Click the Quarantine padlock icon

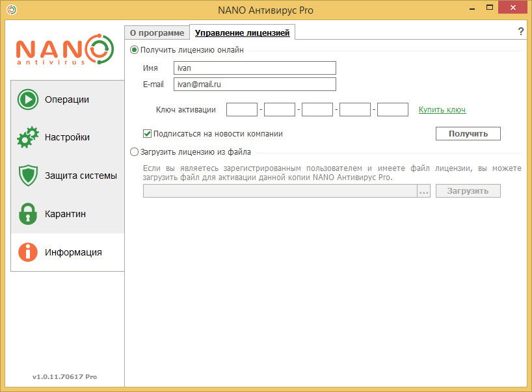pyautogui.click(x=28, y=214)
